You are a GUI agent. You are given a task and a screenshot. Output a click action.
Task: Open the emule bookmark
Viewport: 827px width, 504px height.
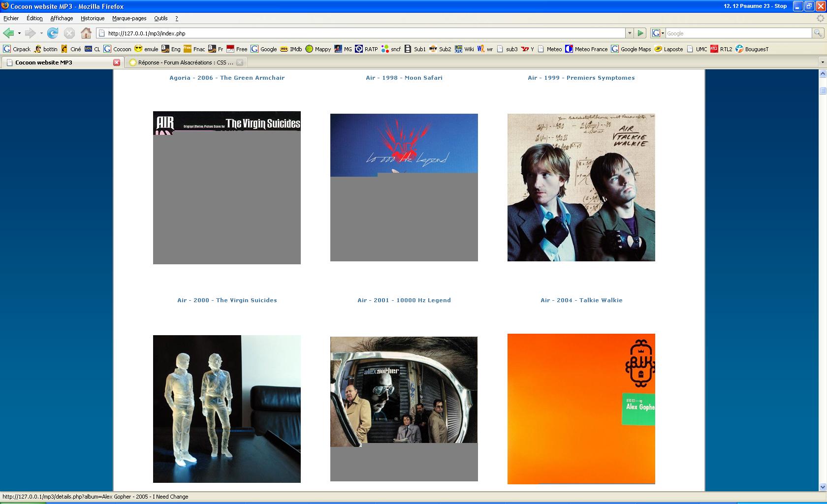click(146, 49)
